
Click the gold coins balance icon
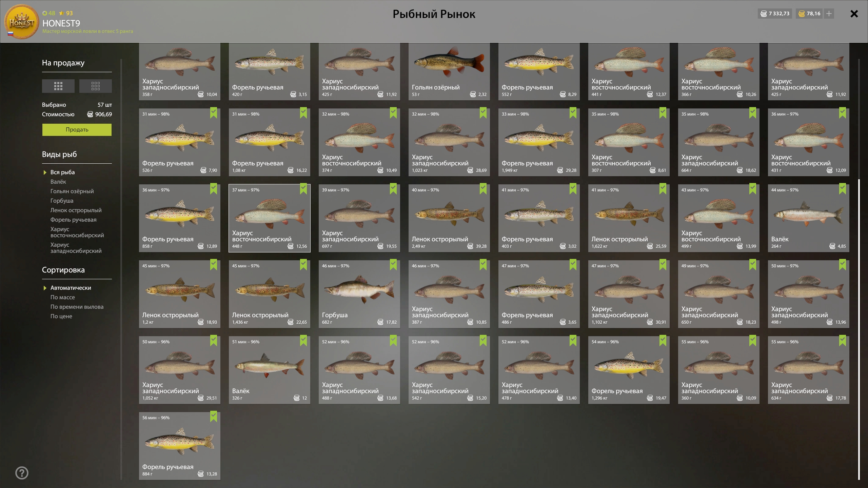pyautogui.click(x=802, y=14)
